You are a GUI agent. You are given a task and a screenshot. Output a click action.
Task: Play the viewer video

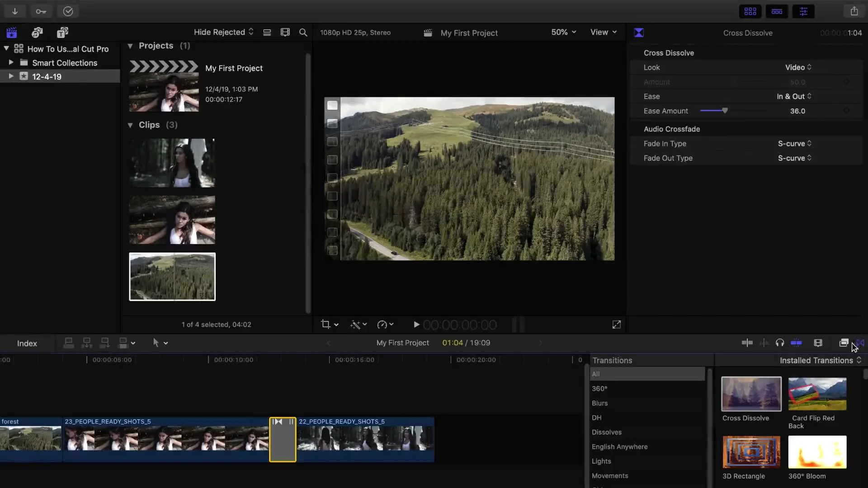[x=416, y=324]
